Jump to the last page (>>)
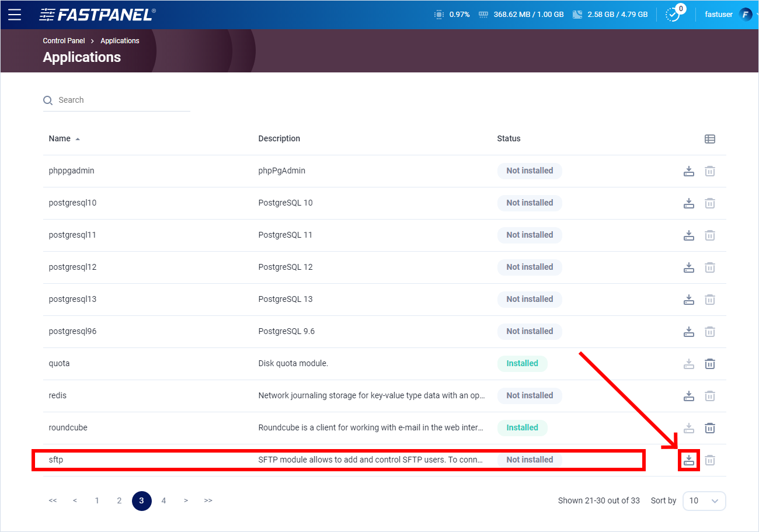759x532 pixels. pos(208,501)
